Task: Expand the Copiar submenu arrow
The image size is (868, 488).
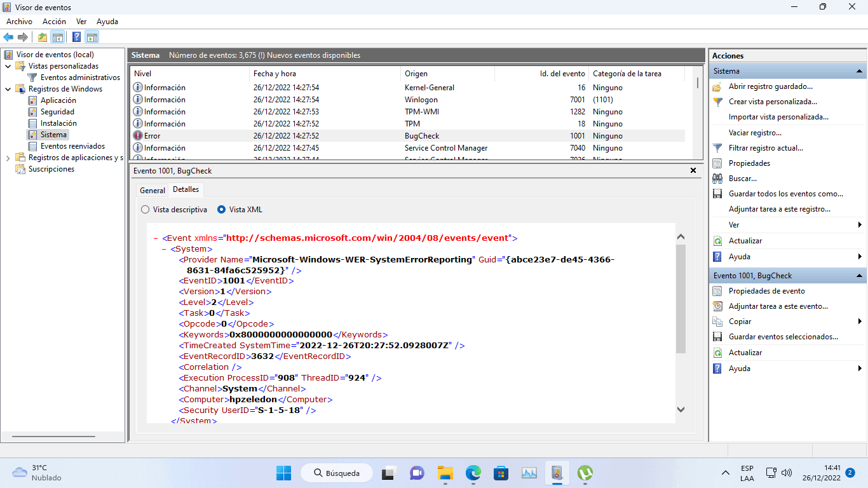Action: 860,322
